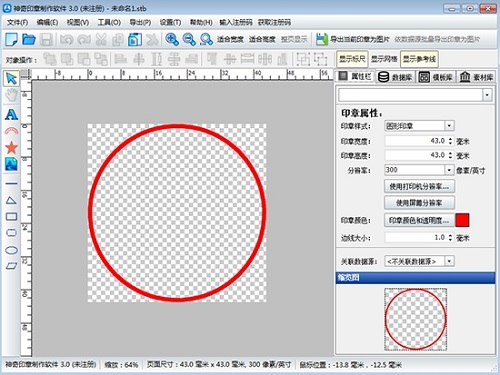Choose the ellipse shape tool
This screenshot has width=500, height=375.
pos(11,250)
